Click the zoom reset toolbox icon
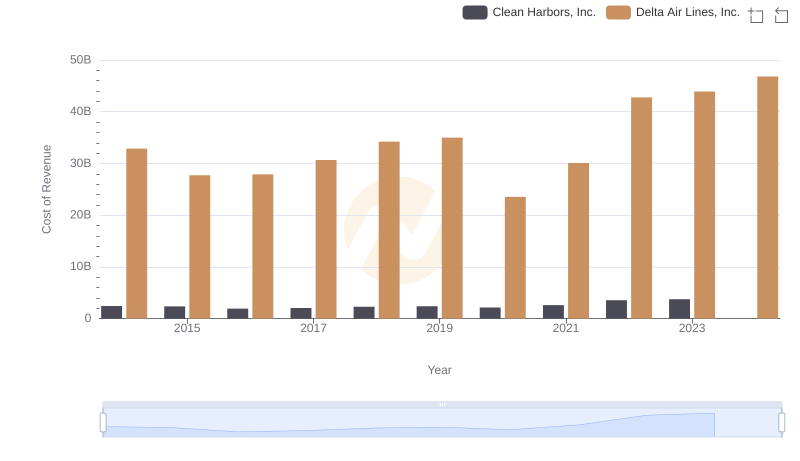This screenshot has width=800, height=461. (781, 15)
